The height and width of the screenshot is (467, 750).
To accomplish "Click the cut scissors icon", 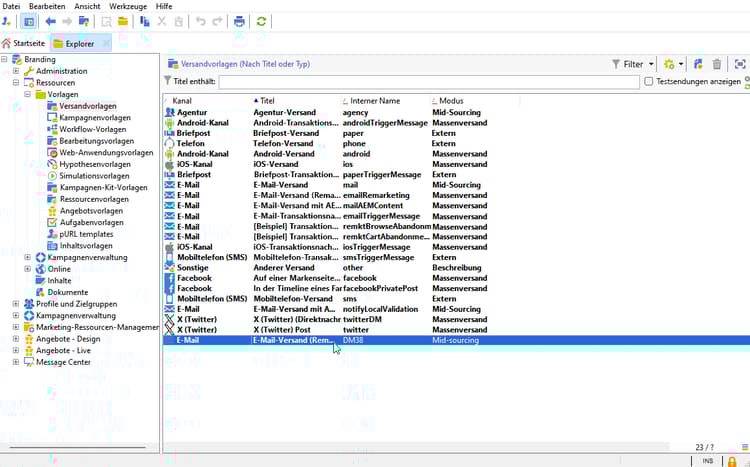I will tap(162, 22).
